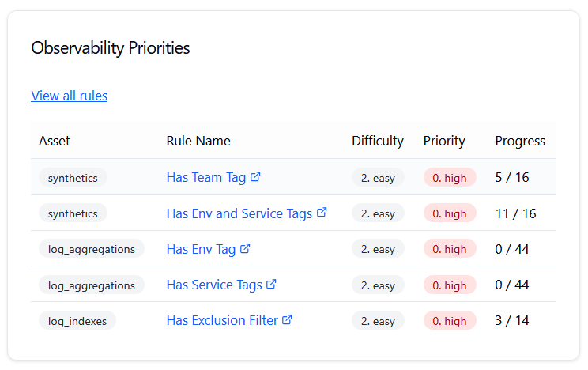Screen dimensions: 588x370
Task: Open external icon next to Has Env and Service Tags
Action: pos(322,213)
